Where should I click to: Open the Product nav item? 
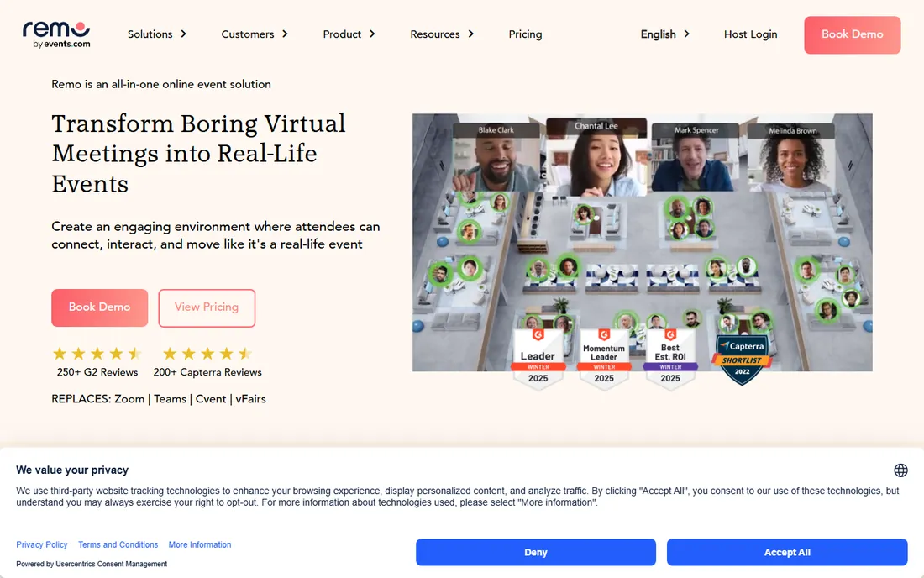point(342,34)
